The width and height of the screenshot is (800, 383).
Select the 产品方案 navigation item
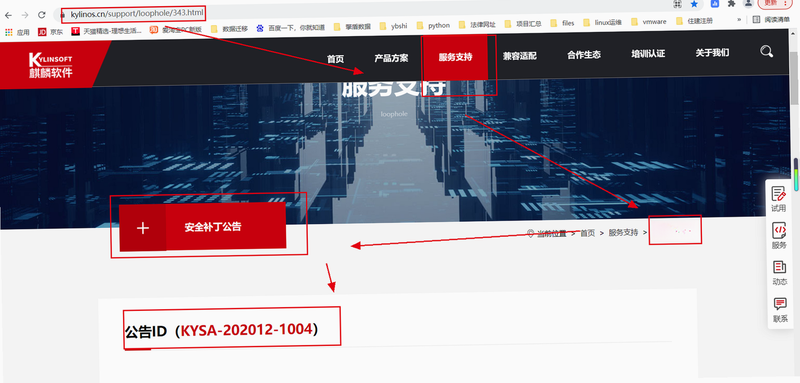tap(391, 58)
